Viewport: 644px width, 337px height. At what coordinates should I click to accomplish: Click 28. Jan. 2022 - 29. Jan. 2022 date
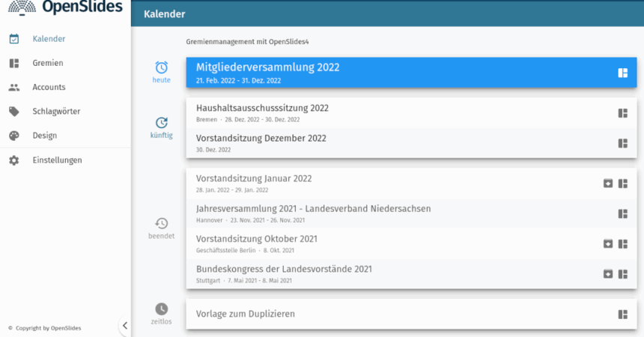coord(232,190)
